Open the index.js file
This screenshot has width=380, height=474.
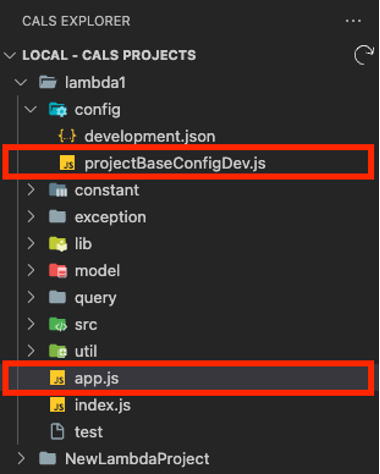point(103,405)
